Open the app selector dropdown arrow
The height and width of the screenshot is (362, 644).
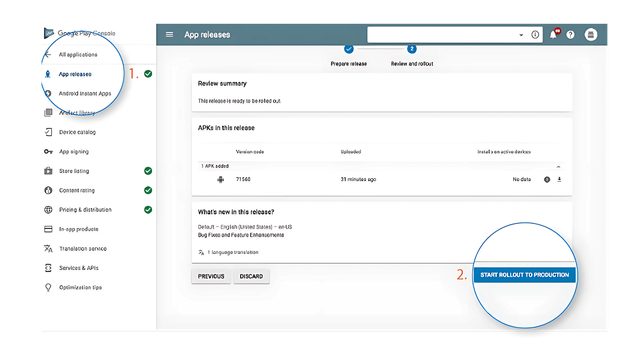point(521,35)
